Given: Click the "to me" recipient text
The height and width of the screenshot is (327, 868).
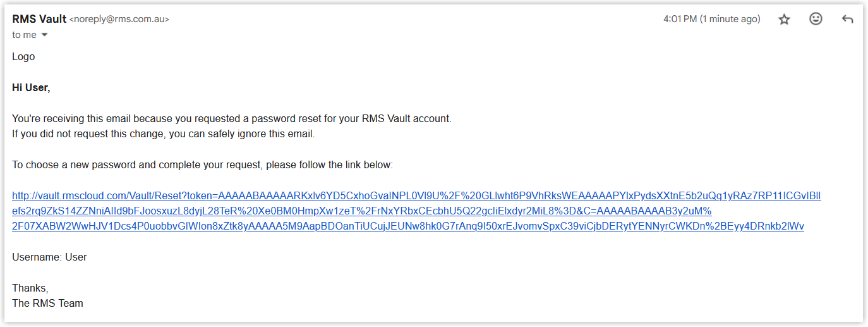Looking at the screenshot, I should (25, 35).
